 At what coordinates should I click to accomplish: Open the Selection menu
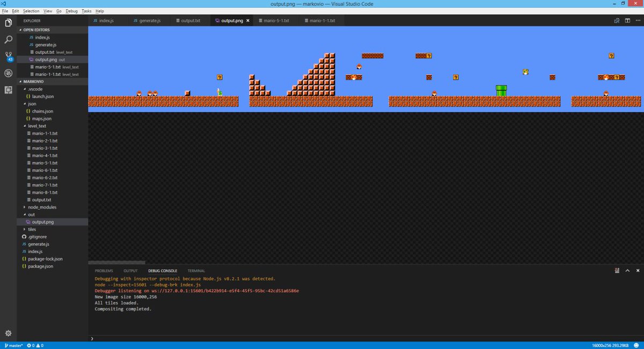tap(31, 11)
